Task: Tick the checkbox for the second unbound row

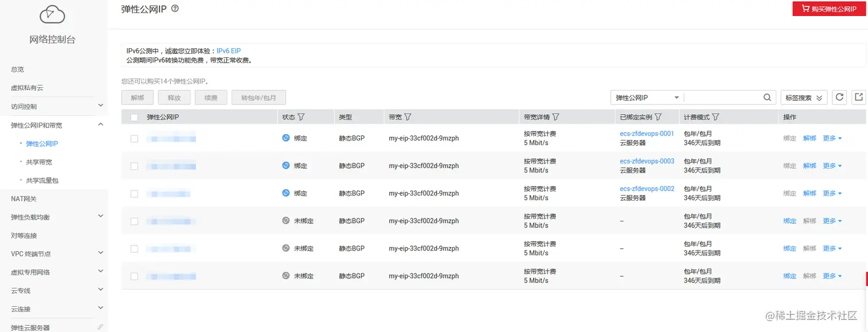Action: pos(134,248)
